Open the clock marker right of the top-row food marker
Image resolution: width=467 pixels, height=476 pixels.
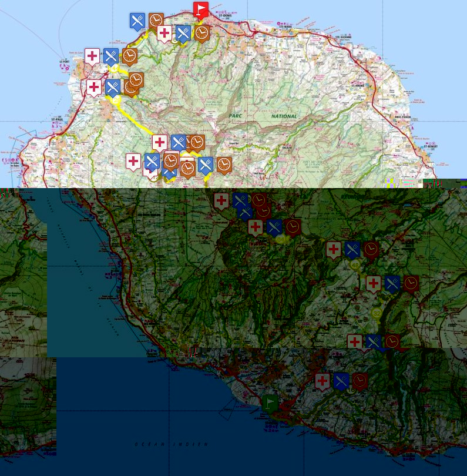156,21
